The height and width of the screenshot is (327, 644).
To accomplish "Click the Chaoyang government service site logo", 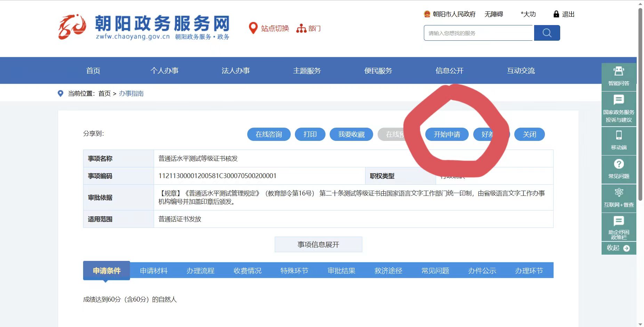I will (x=144, y=27).
